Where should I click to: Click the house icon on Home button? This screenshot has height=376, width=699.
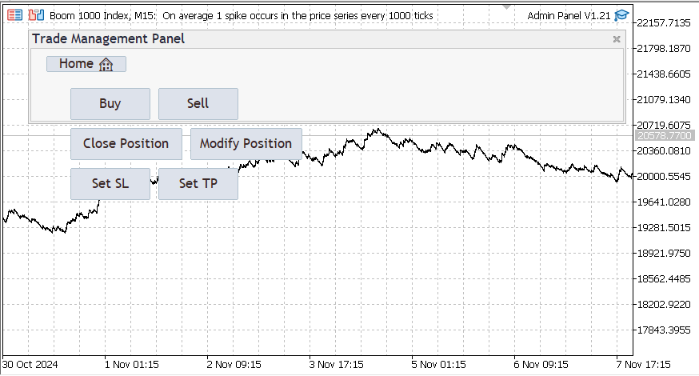point(106,64)
